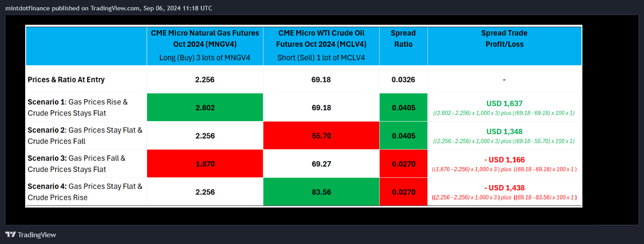Click Scenario 4 spread ratio 0.0270
644x244 pixels.
click(x=403, y=192)
